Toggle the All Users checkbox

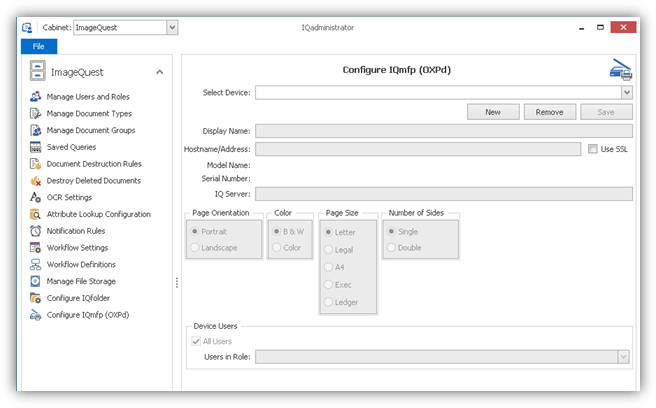(x=196, y=341)
